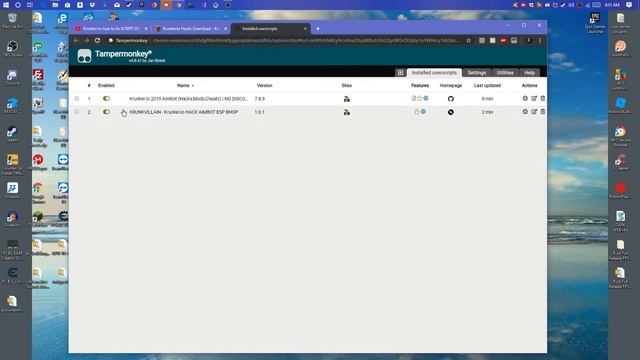
Task: Click the red extension icon in Chrome toolbar
Action: [x=503, y=40]
